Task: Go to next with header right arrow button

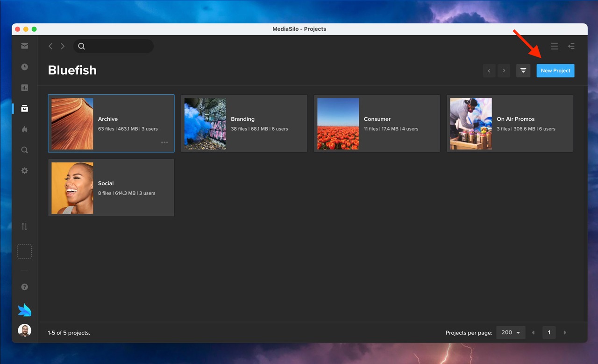Action: pos(504,71)
